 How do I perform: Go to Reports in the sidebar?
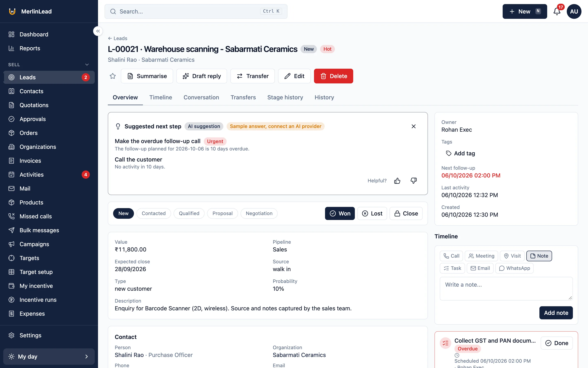[49, 48]
